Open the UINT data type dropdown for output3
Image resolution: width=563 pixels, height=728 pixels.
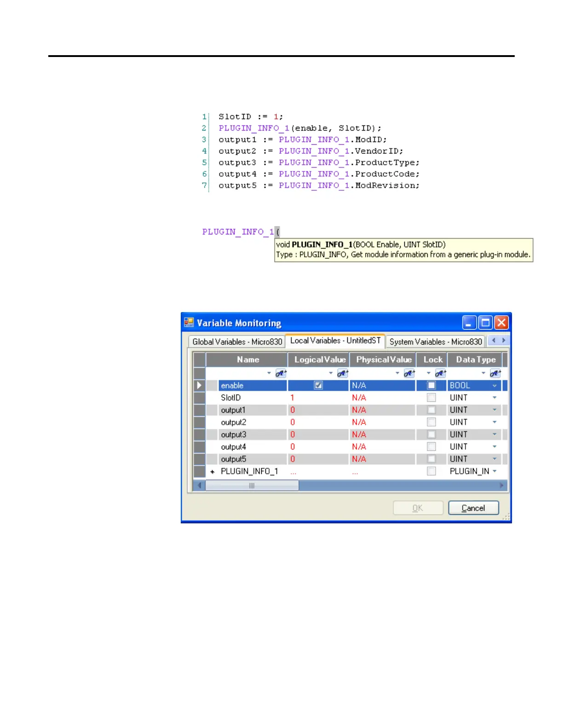tap(494, 434)
